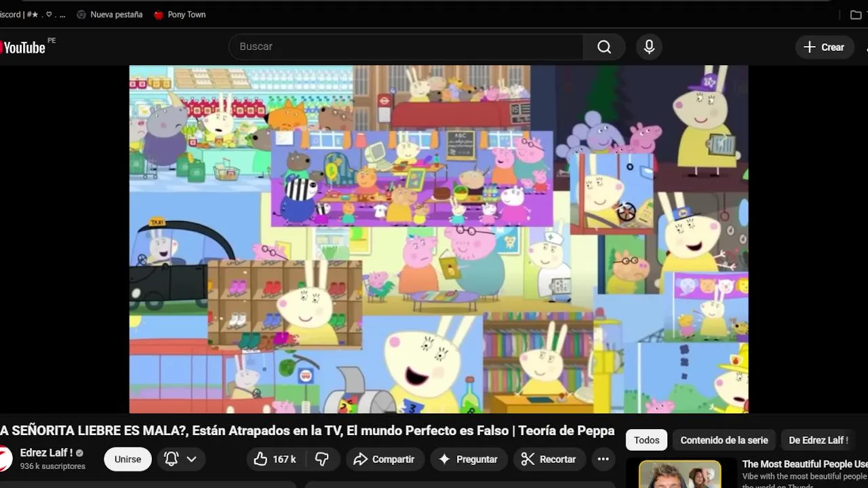The height and width of the screenshot is (488, 868).
Task: Click the Recortar clip button
Action: tap(549, 459)
